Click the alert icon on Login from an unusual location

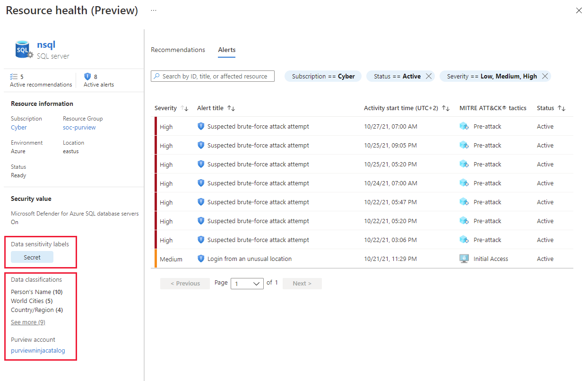(x=200, y=259)
